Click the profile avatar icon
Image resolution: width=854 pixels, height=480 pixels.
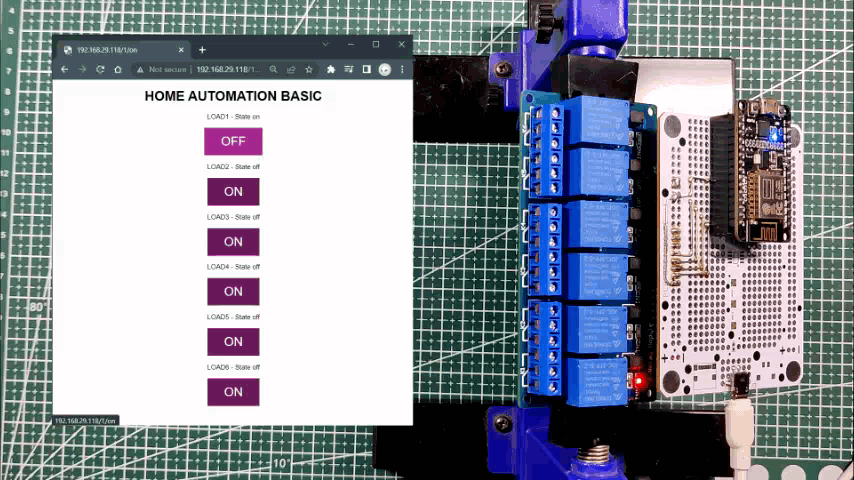tap(384, 70)
